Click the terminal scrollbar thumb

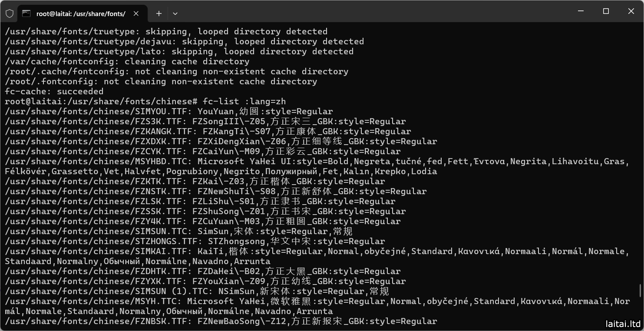coord(641,290)
